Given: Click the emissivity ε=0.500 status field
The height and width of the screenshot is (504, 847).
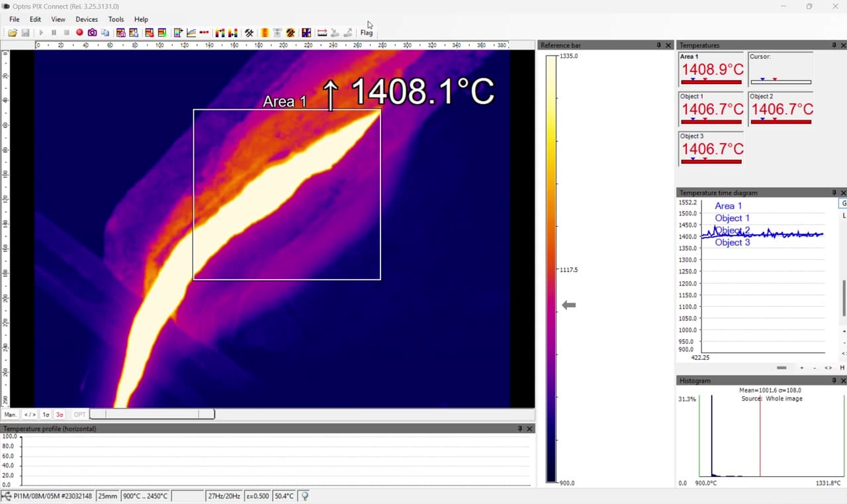Looking at the screenshot, I should 257,495.
